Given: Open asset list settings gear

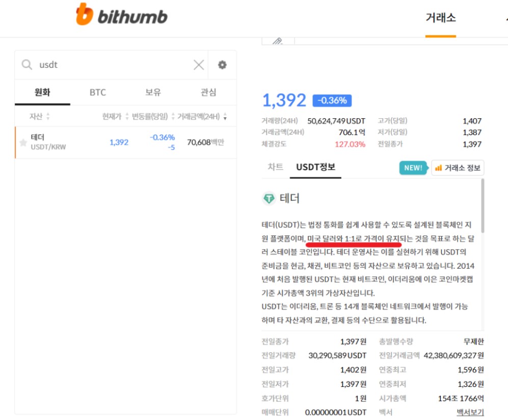Looking at the screenshot, I should pyautogui.click(x=222, y=65).
